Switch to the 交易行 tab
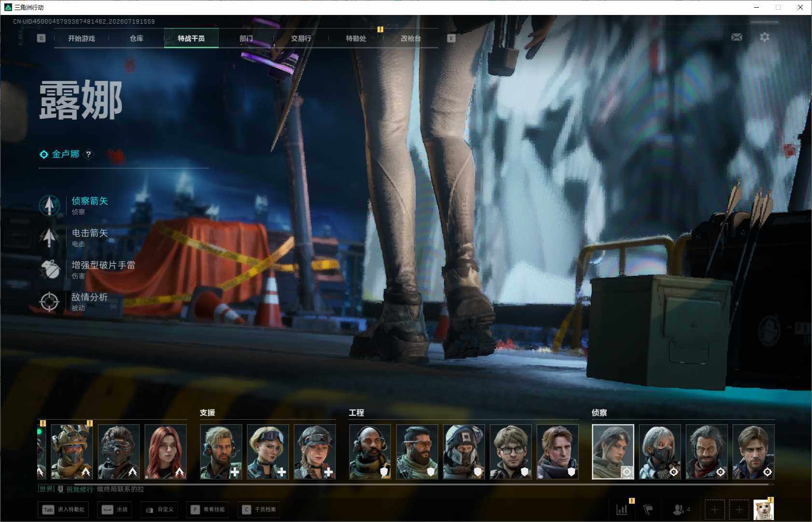This screenshot has width=812, height=522. [301, 38]
